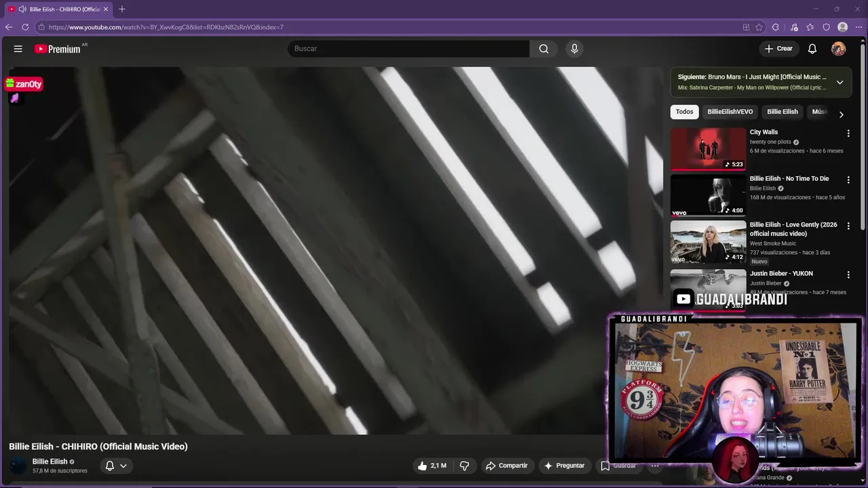Screen dimensions: 868x488
Task: Open notification preferences dropdown arrow
Action: (x=123, y=466)
